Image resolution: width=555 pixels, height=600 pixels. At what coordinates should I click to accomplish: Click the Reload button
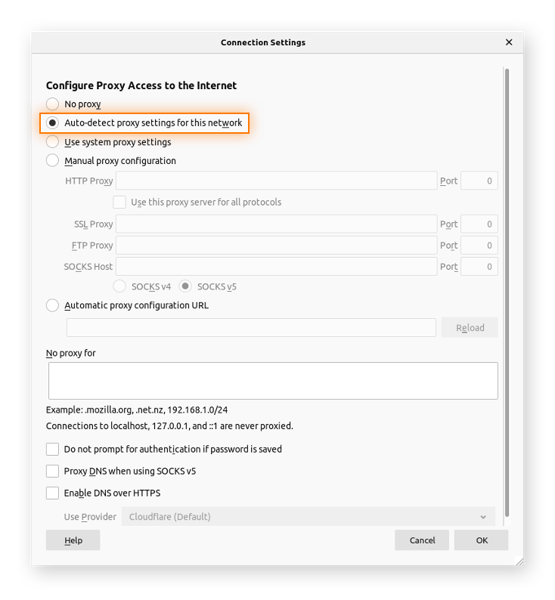coord(470,328)
